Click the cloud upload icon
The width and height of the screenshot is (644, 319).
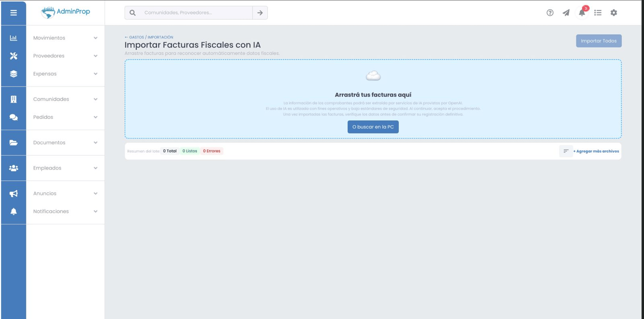(x=373, y=76)
